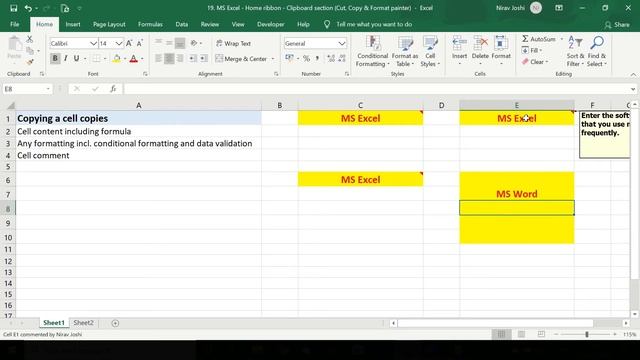640x360 pixels.
Task: Click the Paste clipboard icon
Action: coord(15,44)
